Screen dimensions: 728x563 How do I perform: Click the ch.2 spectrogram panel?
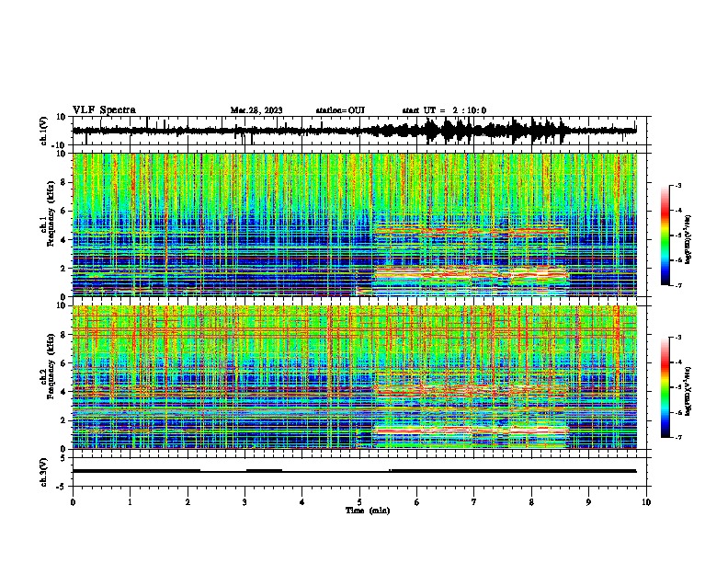pyautogui.click(x=359, y=377)
